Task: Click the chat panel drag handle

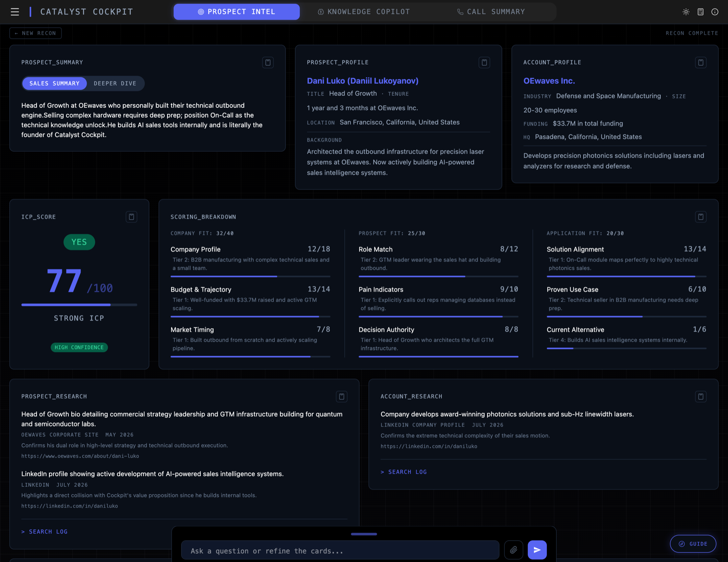Action: click(364, 534)
